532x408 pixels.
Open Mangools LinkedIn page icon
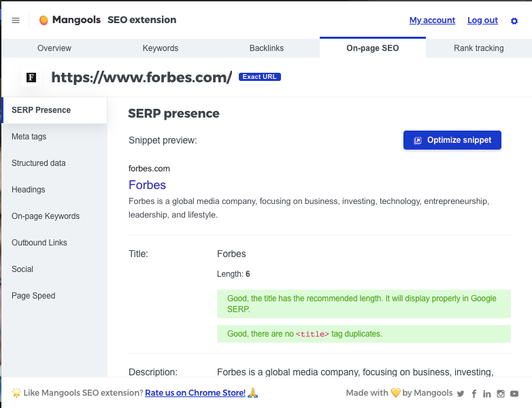[x=487, y=394]
